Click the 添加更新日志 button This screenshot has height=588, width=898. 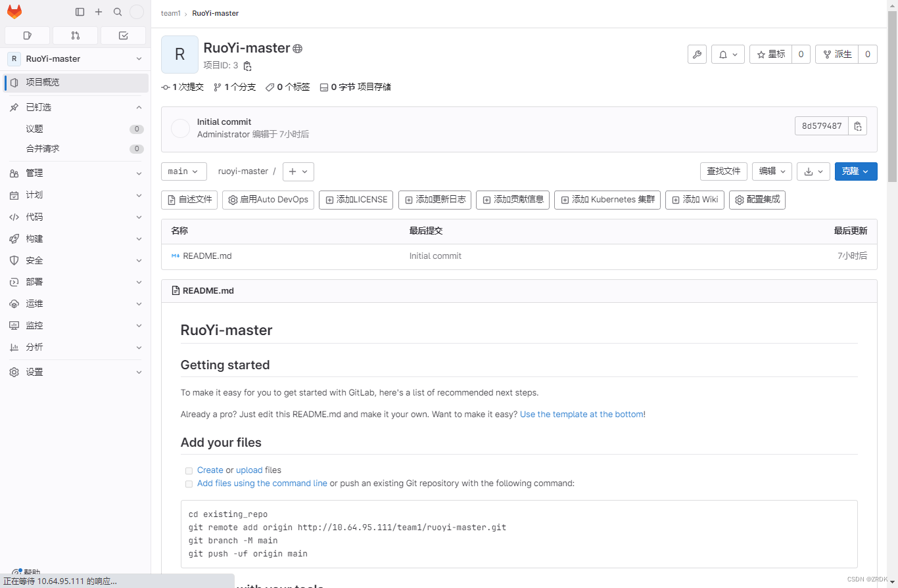[435, 200]
